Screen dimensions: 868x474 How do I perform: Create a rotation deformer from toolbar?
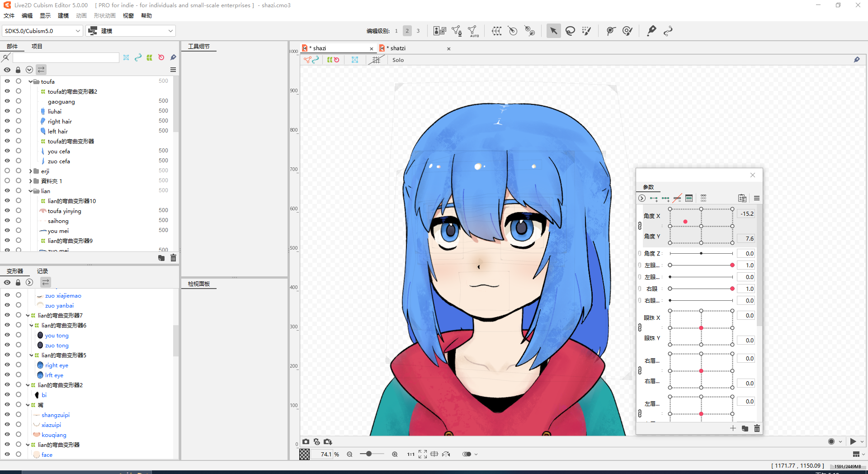tap(513, 31)
